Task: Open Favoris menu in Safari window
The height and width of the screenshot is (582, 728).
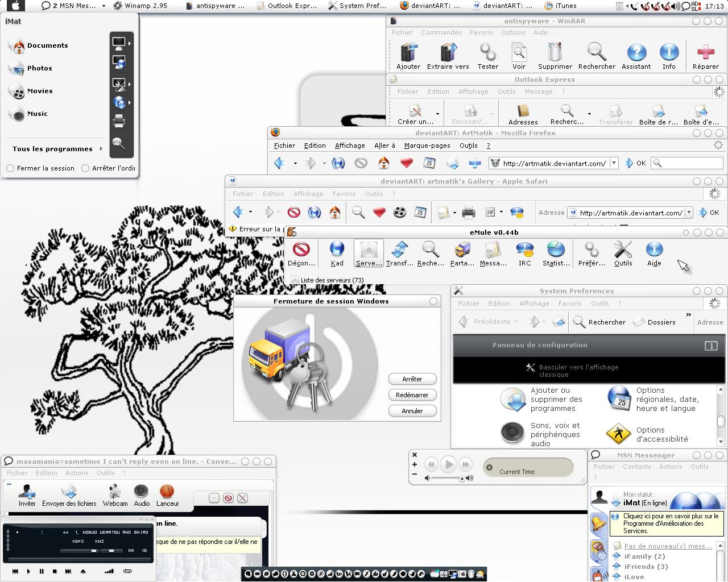Action: point(344,194)
